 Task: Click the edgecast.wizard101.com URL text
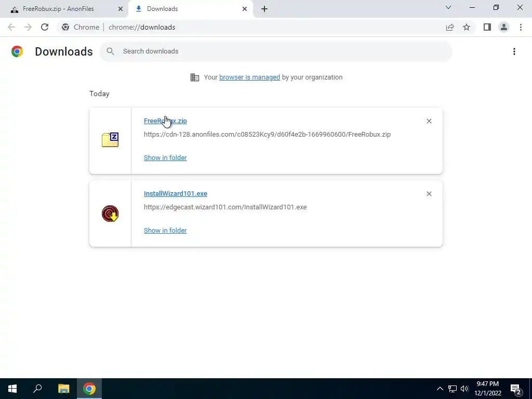coord(225,207)
